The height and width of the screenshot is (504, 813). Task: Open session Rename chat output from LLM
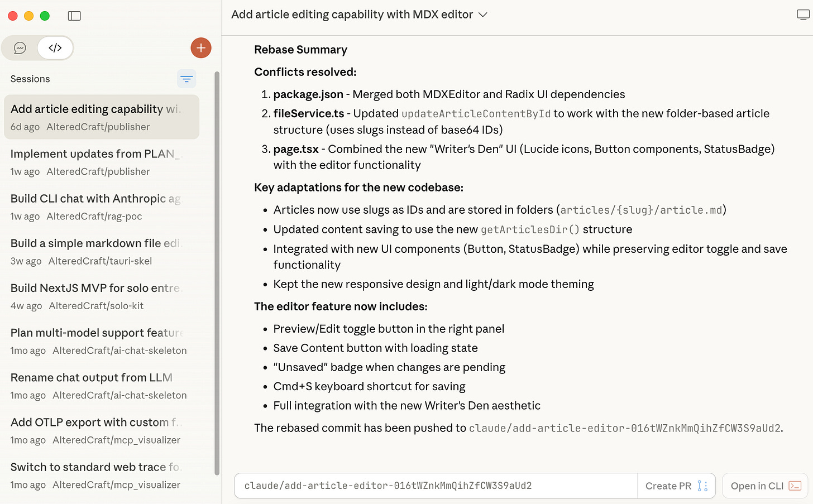coord(102,385)
